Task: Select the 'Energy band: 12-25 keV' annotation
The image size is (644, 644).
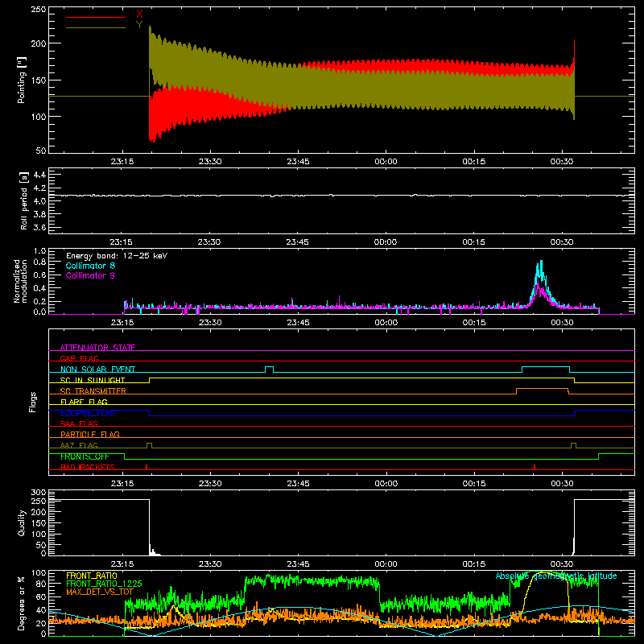Action: pyautogui.click(x=117, y=256)
